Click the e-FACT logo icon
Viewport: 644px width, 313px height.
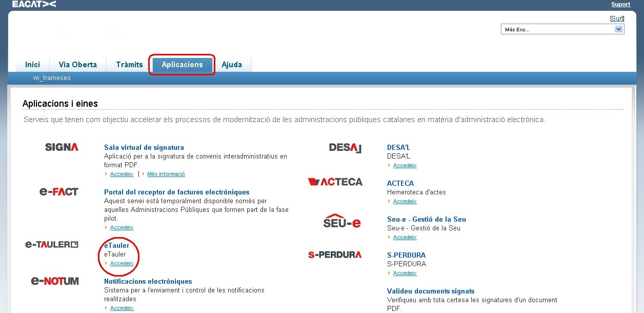tap(59, 192)
